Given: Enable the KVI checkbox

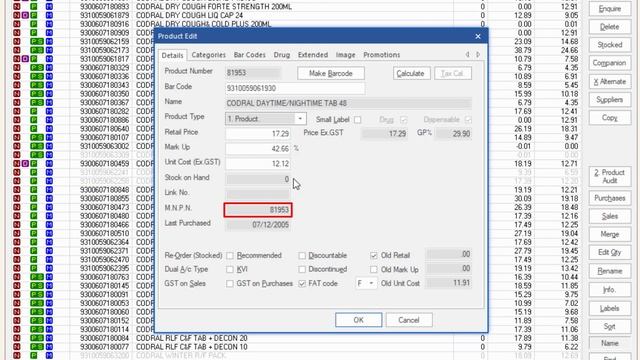Looking at the screenshot, I should pyautogui.click(x=230, y=269).
